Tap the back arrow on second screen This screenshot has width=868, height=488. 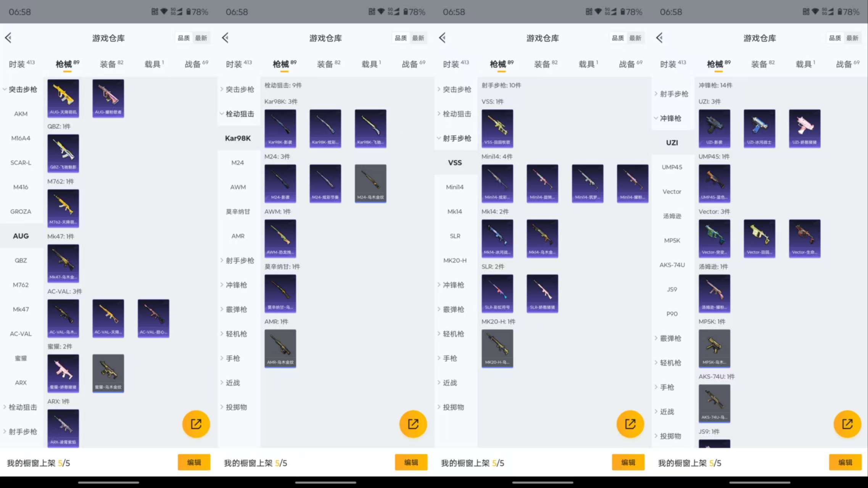(225, 37)
